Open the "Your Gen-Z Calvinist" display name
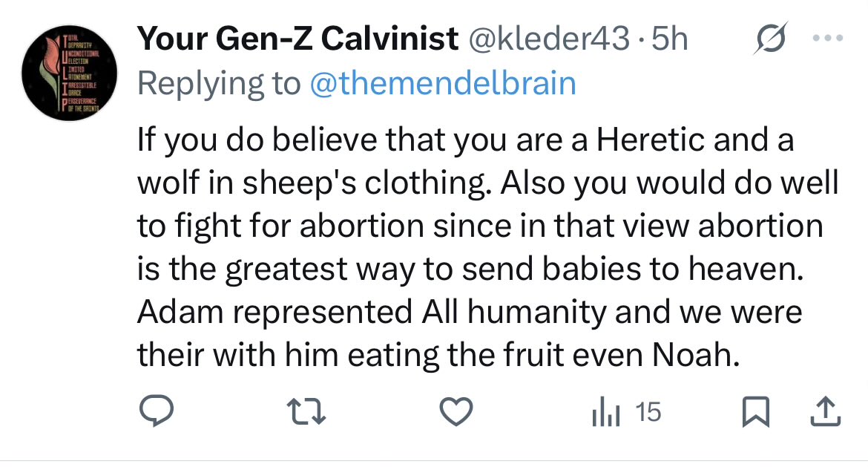Screen dimensions: 868x467 click(x=297, y=39)
